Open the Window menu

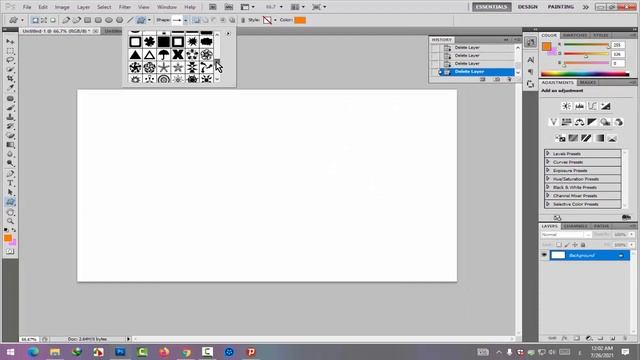click(167, 7)
